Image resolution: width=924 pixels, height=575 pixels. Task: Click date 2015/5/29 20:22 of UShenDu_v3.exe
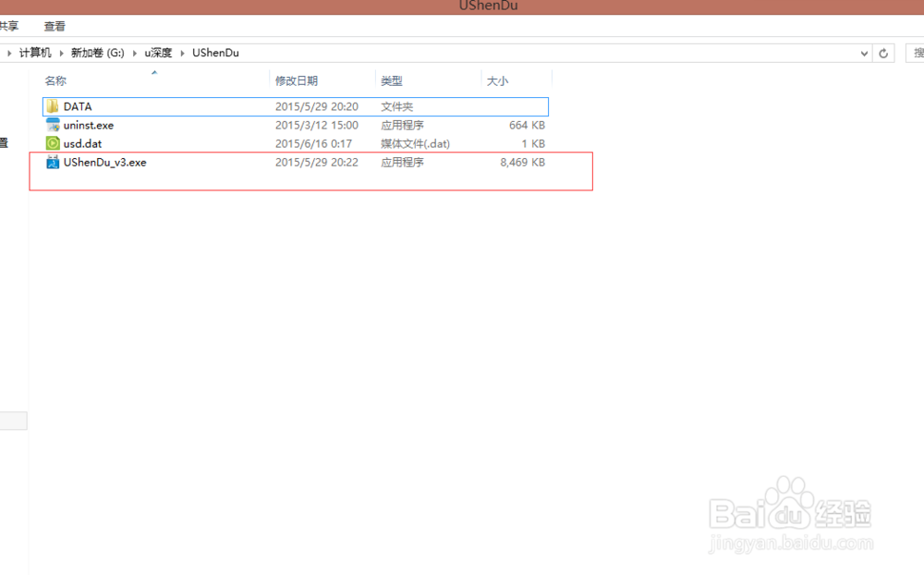tap(316, 162)
